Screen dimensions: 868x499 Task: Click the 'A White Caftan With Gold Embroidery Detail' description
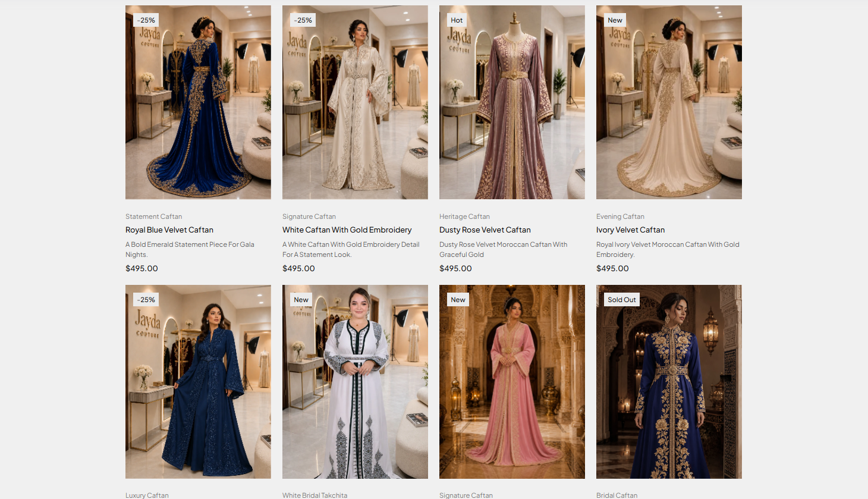351,249
